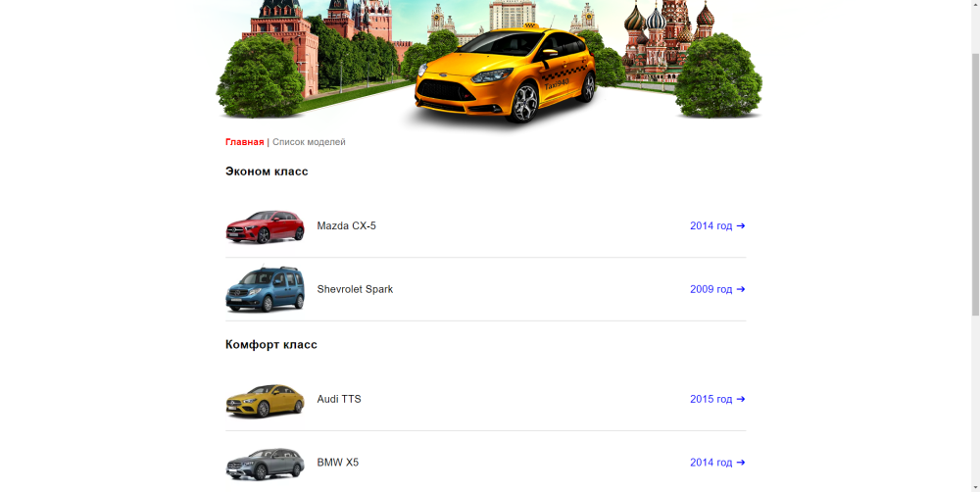Viewport: 980px width, 492px height.
Task: Select the gray BMW X5 car image
Action: pyautogui.click(x=265, y=463)
